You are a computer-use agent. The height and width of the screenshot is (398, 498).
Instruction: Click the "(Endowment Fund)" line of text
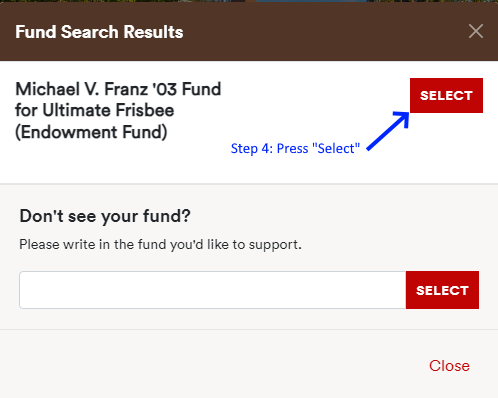91,132
